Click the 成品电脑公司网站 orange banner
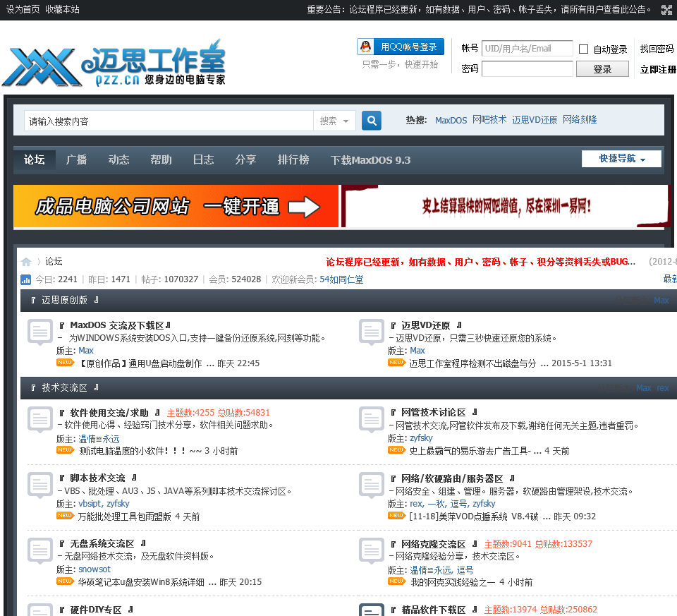The width and height of the screenshot is (677, 616). (x=176, y=206)
